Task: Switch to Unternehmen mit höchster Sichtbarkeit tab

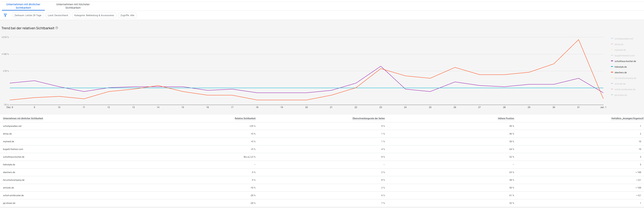Action: (73, 6)
